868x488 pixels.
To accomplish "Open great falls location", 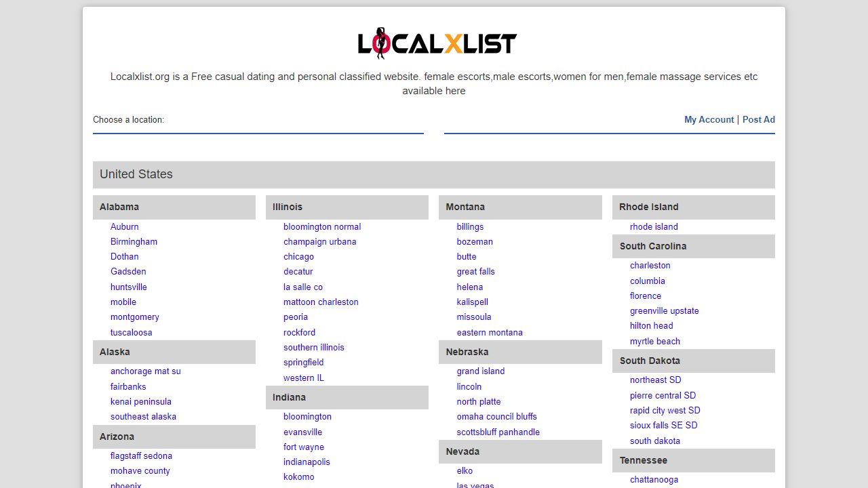I will tap(476, 271).
